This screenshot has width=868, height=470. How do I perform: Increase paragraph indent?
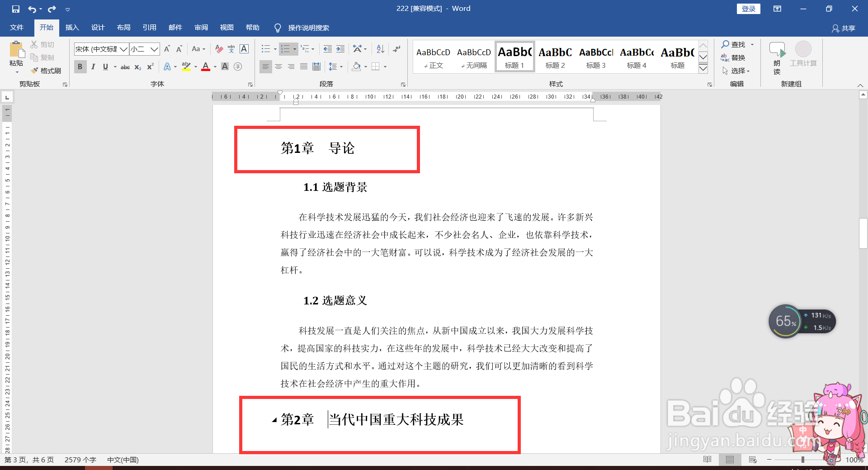pos(340,49)
